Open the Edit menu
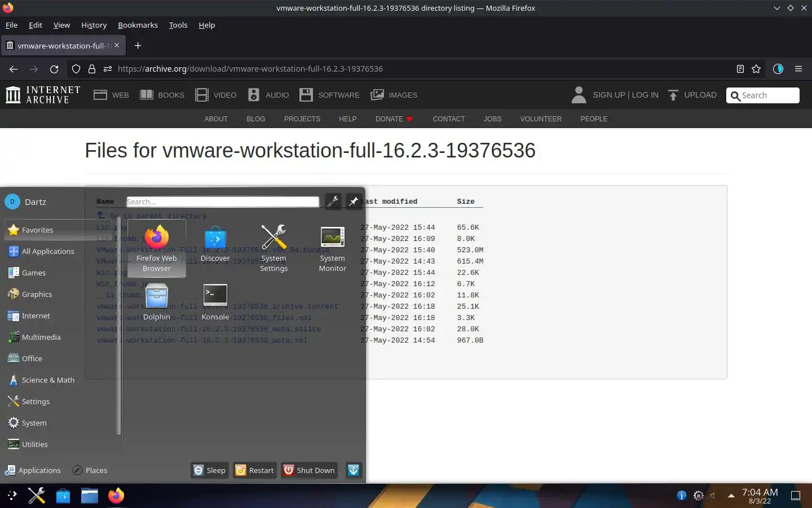The width and height of the screenshot is (812, 508). click(36, 25)
